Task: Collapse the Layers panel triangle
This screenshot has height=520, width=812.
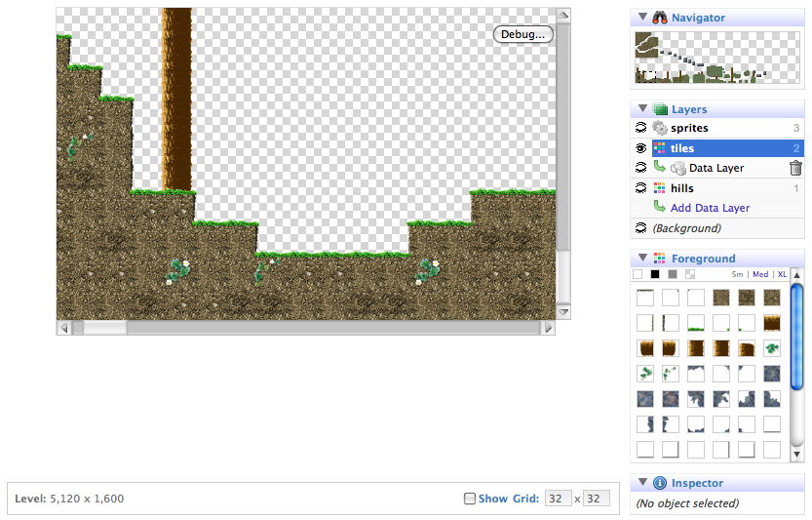Action: (x=642, y=109)
